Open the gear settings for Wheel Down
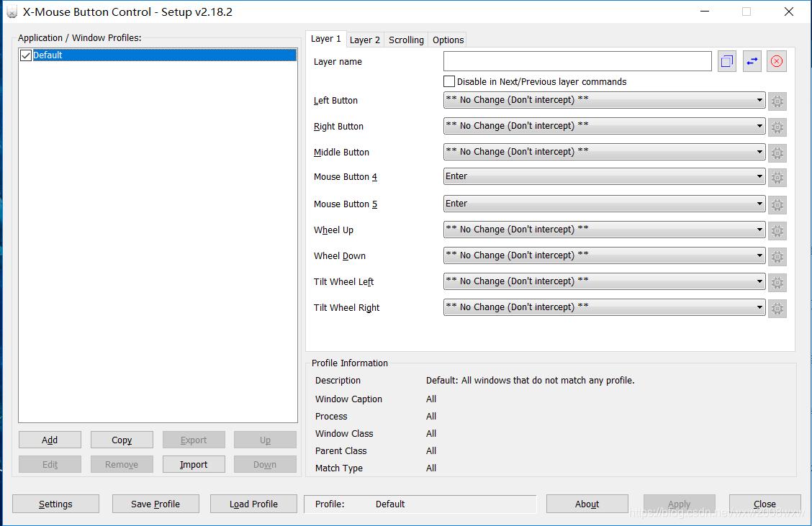 pyautogui.click(x=777, y=256)
